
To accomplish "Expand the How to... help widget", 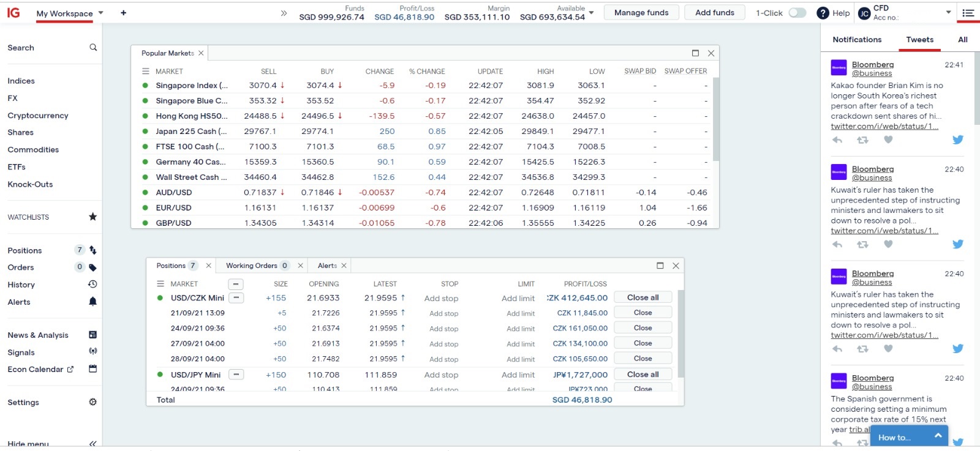I will [x=909, y=436].
